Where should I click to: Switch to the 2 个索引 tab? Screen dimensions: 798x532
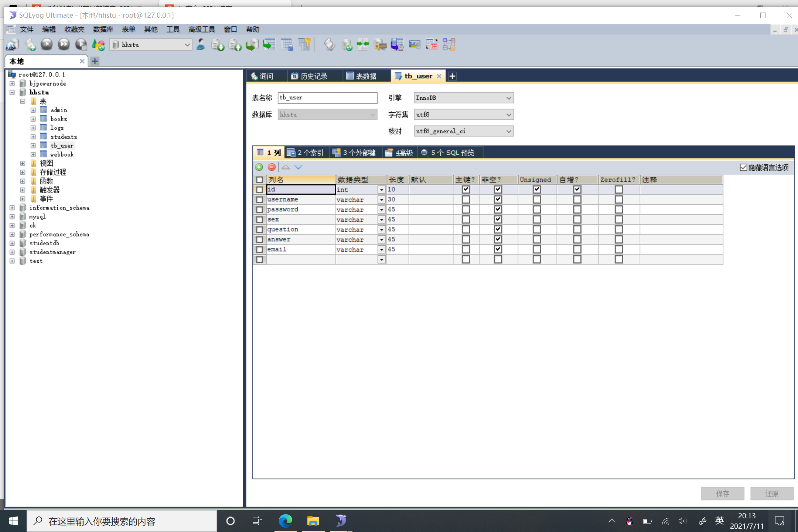tap(306, 153)
